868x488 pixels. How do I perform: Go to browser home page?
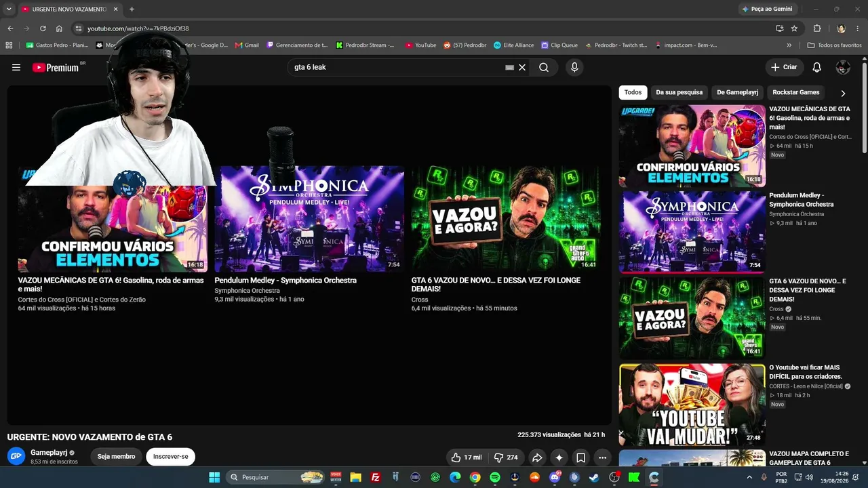(x=59, y=28)
